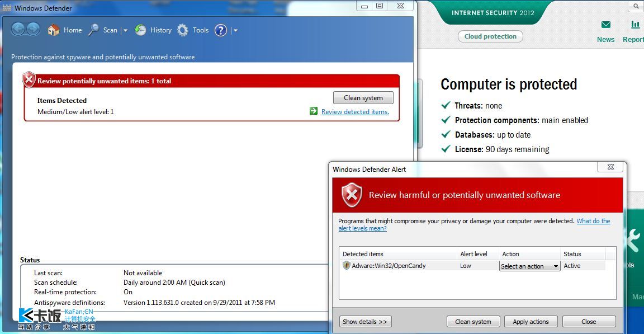The width and height of the screenshot is (644, 334).
Task: Click the Apply actions button
Action: (531, 322)
